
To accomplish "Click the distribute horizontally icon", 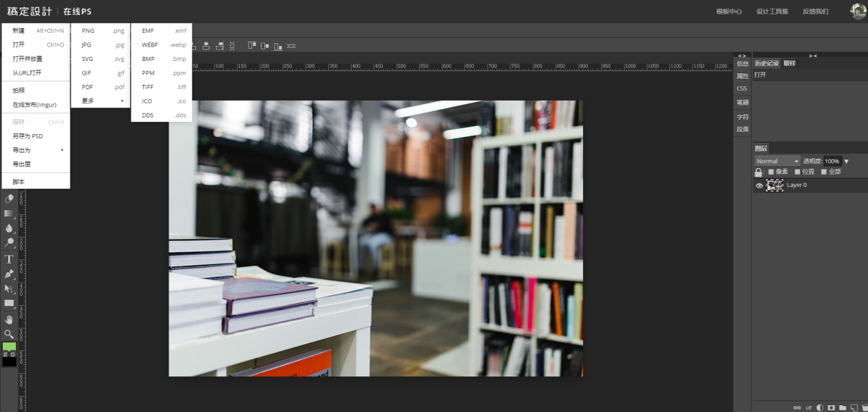I will [291, 46].
